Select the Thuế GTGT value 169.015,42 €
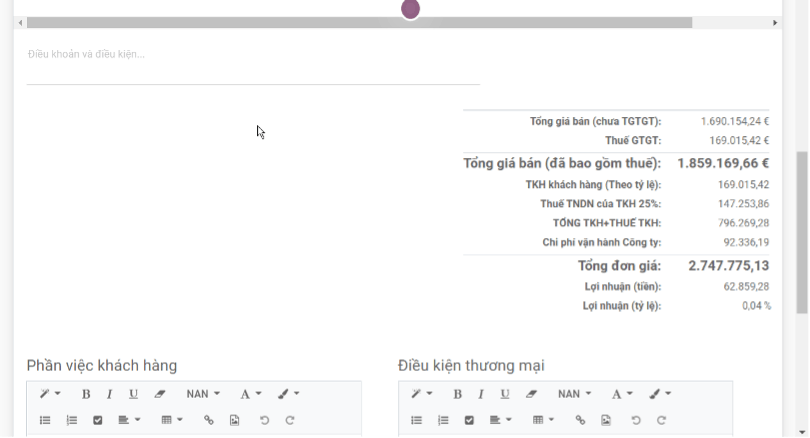Viewport: 810px width, 438px height. 739,140
